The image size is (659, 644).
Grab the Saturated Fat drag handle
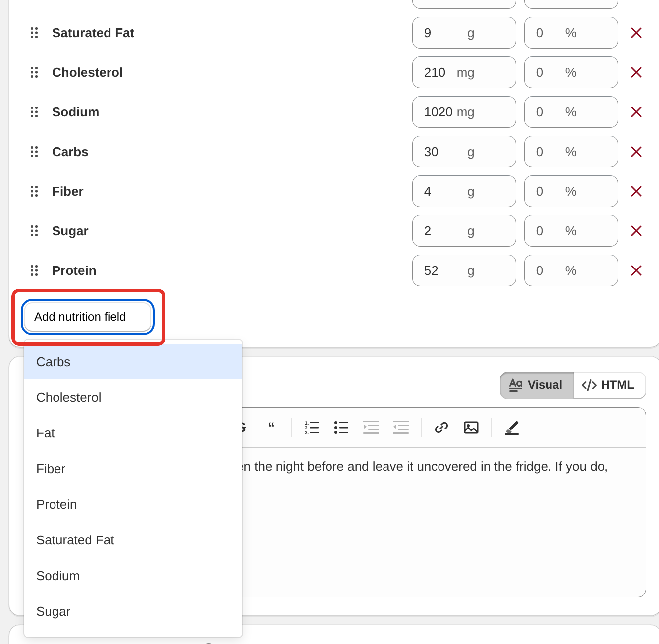pyautogui.click(x=34, y=33)
